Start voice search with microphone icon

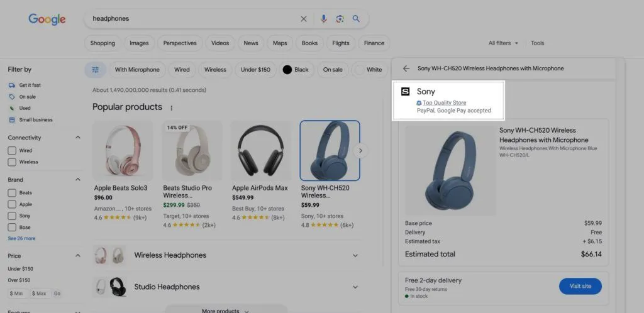[x=324, y=19]
